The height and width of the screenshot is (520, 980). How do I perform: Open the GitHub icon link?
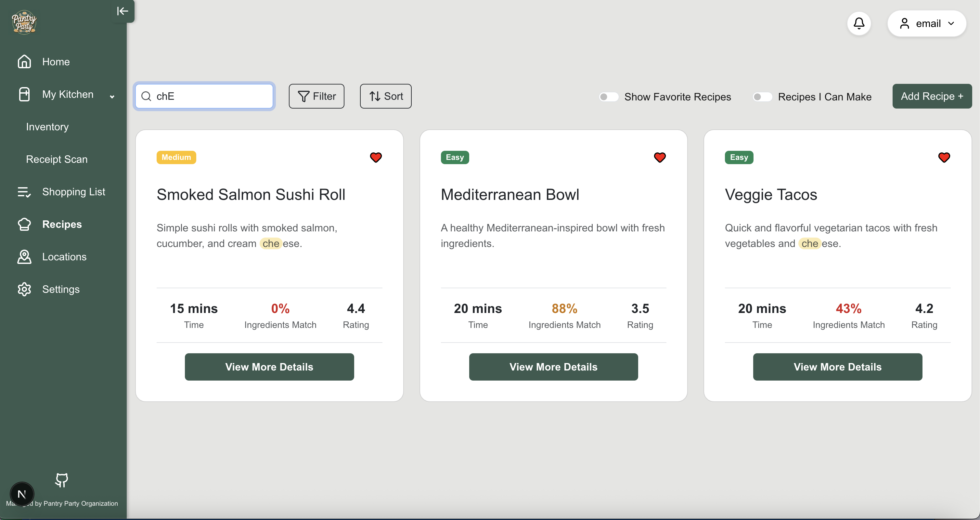coord(62,480)
